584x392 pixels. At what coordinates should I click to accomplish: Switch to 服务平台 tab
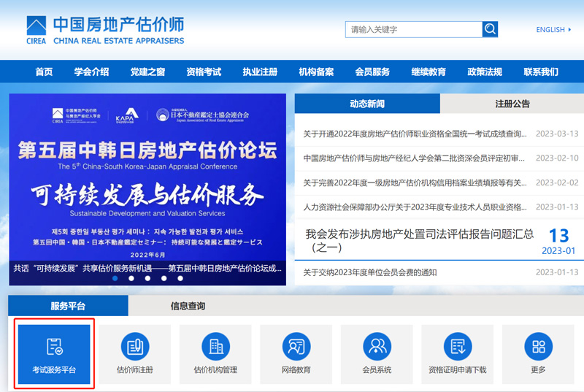(68, 306)
